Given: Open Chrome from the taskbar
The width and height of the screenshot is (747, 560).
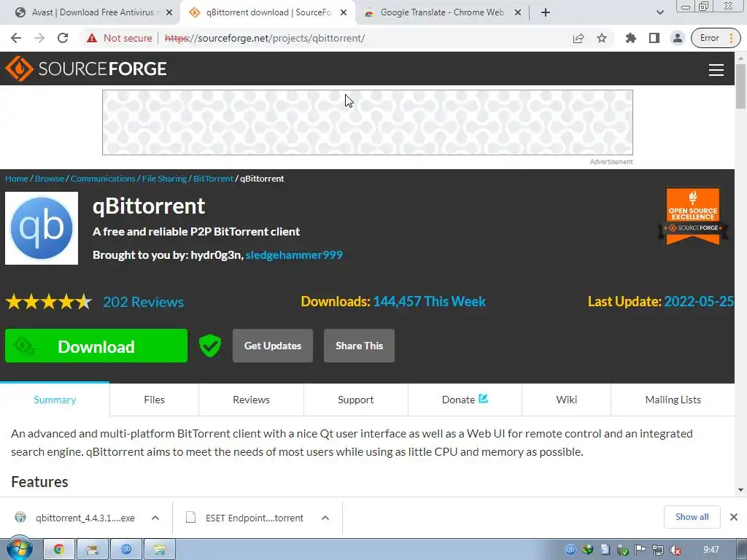Looking at the screenshot, I should tap(59, 550).
